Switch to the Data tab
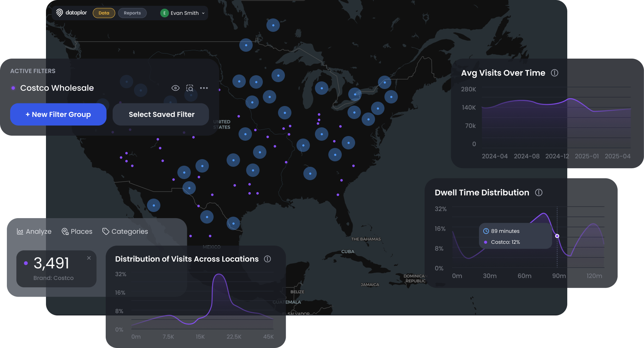The height and width of the screenshot is (348, 644). (104, 13)
